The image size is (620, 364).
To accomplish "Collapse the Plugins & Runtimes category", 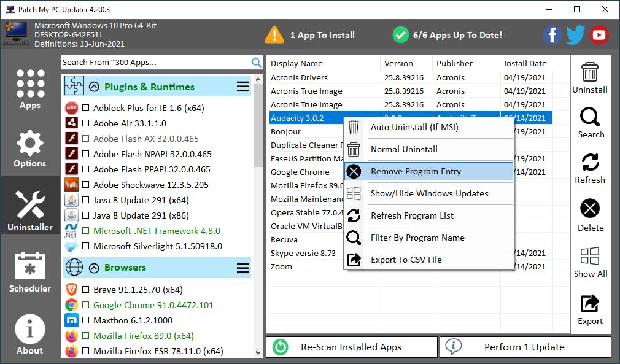I will pos(94,87).
